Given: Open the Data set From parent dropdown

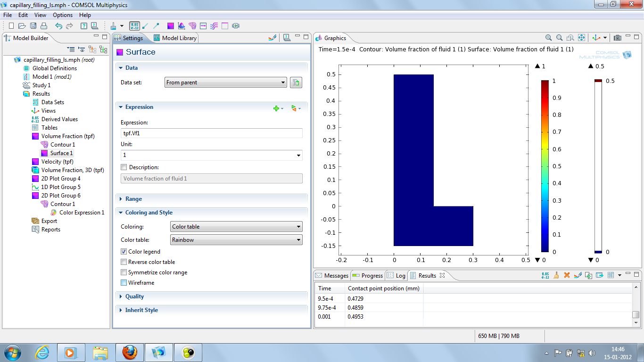Looking at the screenshot, I should pyautogui.click(x=226, y=82).
